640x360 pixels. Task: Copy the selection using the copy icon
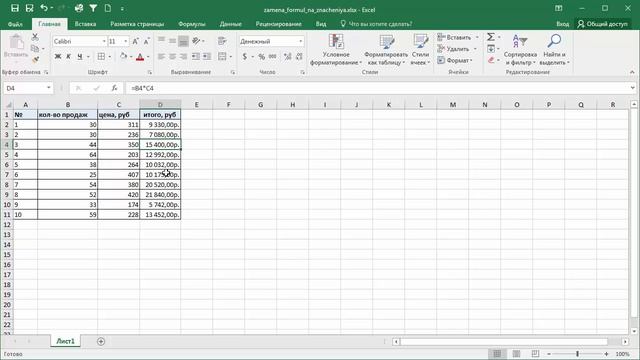35,49
